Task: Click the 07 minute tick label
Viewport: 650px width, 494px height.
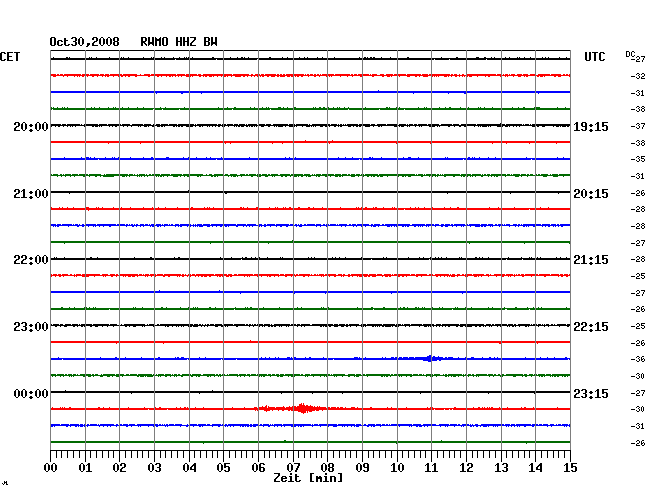Action: coord(293,467)
